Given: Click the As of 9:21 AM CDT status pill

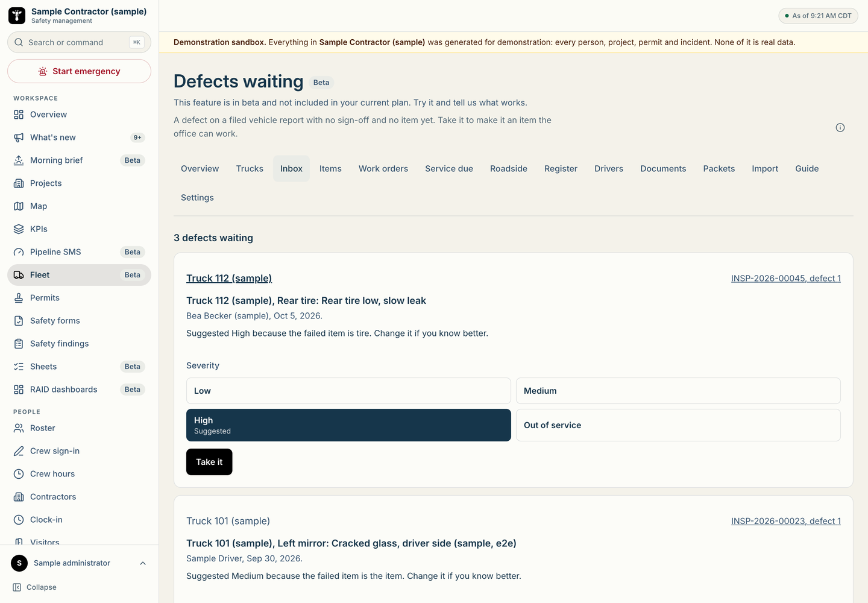Looking at the screenshot, I should tap(818, 16).
